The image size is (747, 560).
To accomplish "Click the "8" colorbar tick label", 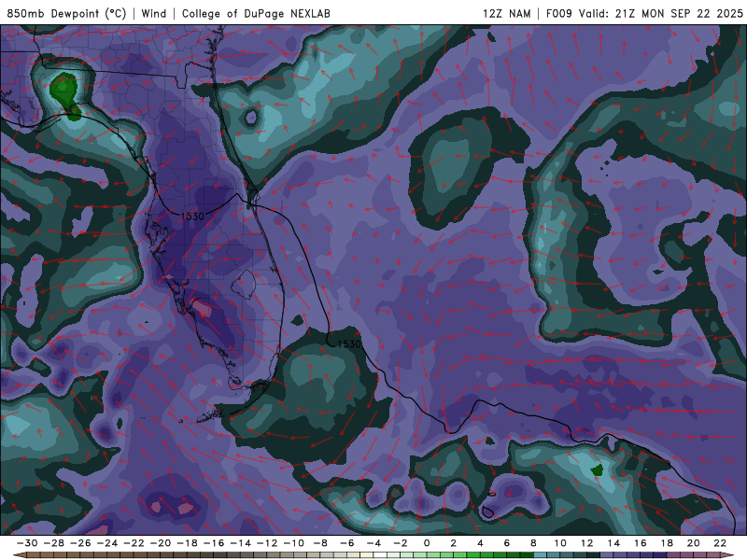I will coord(533,543).
